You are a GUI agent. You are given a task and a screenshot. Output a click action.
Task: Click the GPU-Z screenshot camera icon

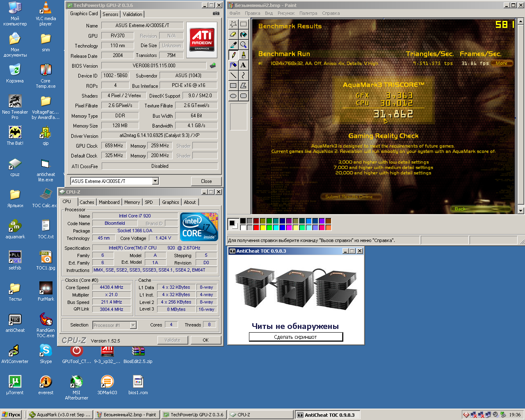216,14
